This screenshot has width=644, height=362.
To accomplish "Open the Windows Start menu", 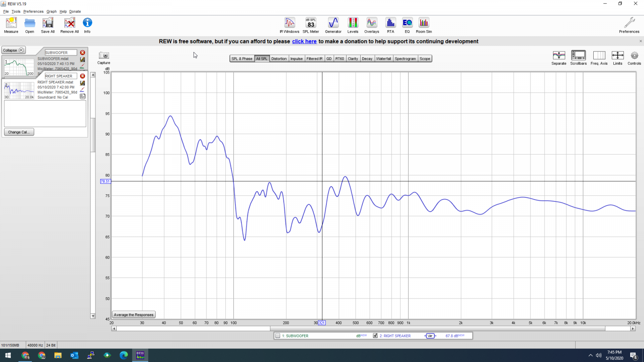I will coord(8,355).
